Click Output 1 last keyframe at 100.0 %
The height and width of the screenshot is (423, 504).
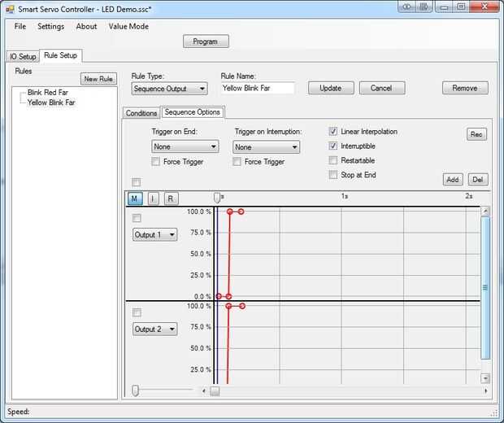(241, 211)
